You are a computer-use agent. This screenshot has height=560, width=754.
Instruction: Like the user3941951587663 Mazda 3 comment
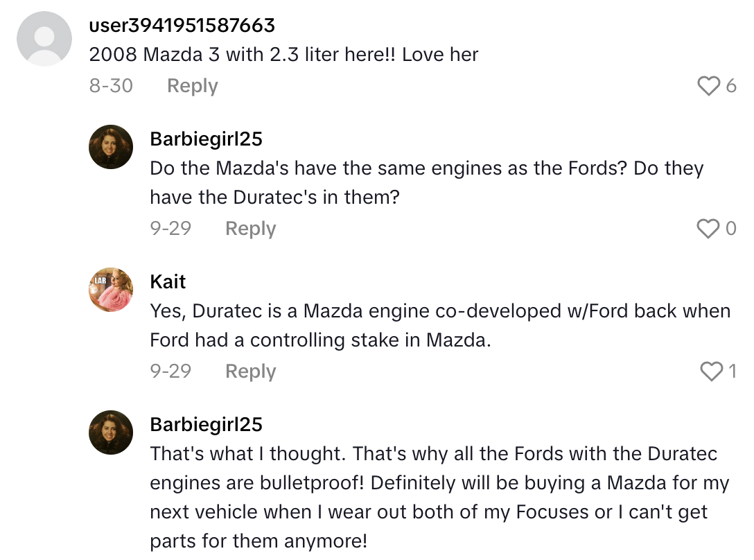coord(708,86)
